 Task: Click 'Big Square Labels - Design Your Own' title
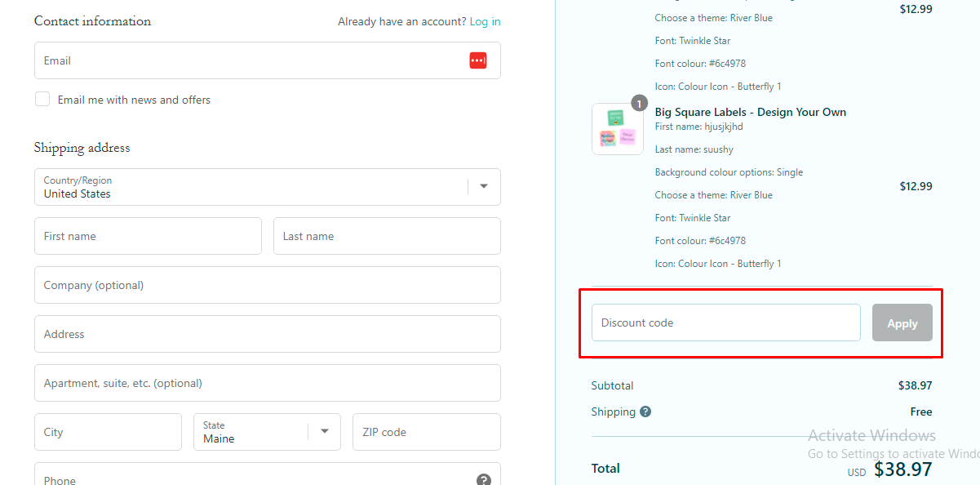coord(751,112)
